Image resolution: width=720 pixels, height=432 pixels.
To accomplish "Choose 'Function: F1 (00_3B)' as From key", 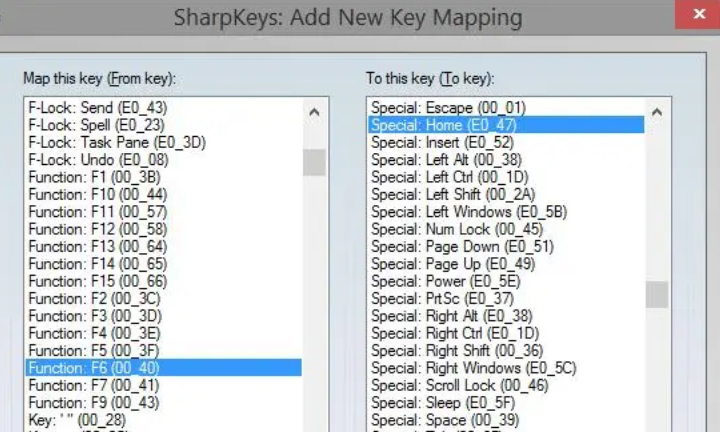I will point(163,177).
